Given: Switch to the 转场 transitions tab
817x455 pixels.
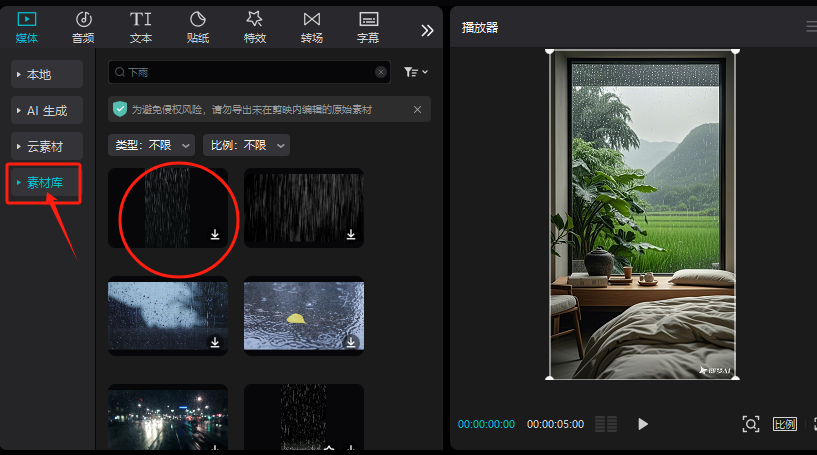Looking at the screenshot, I should click(312, 28).
